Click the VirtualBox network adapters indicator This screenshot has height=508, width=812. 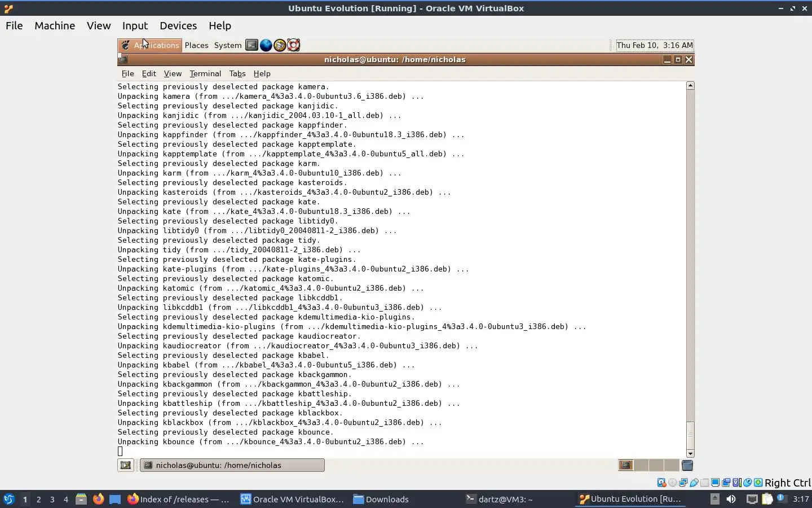(x=683, y=483)
